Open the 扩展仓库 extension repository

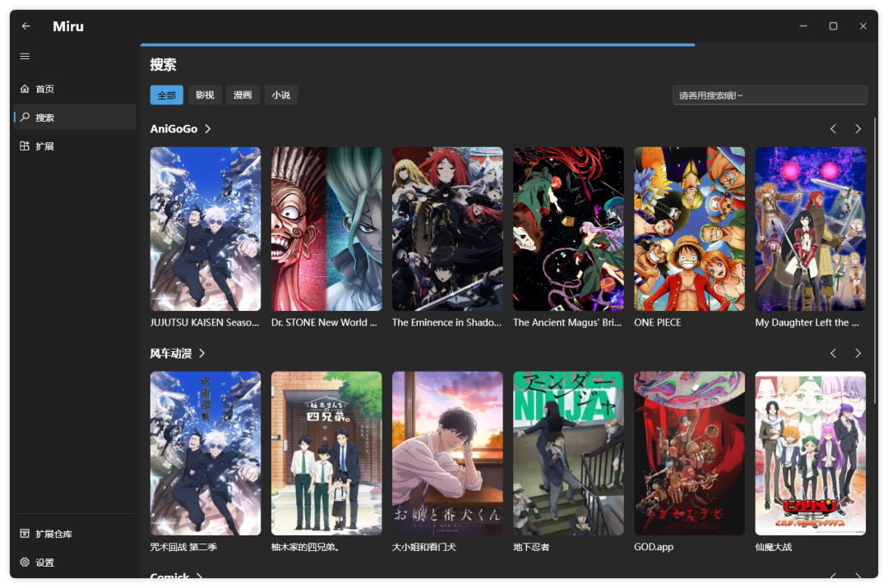pos(76,534)
